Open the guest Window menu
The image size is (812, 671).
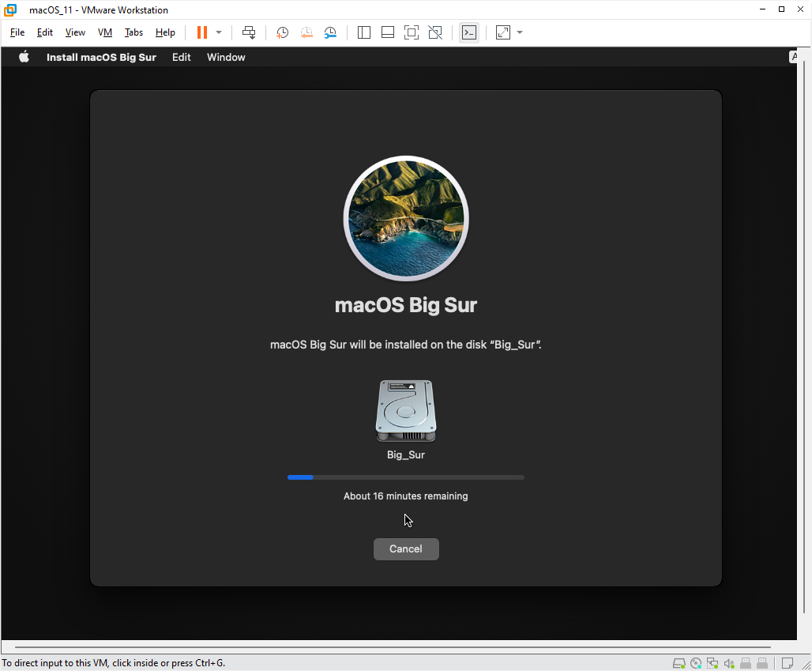pyautogui.click(x=227, y=57)
